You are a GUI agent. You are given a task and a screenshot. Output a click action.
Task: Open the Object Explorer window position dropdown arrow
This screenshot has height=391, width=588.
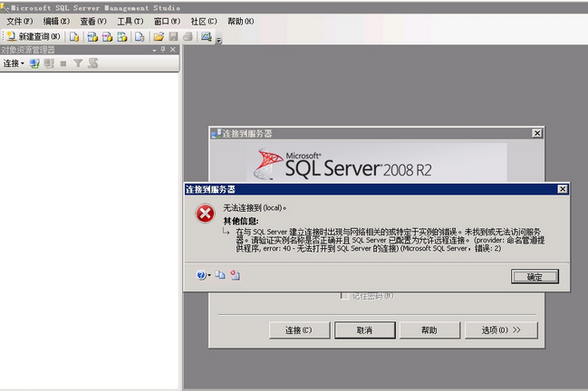point(155,50)
